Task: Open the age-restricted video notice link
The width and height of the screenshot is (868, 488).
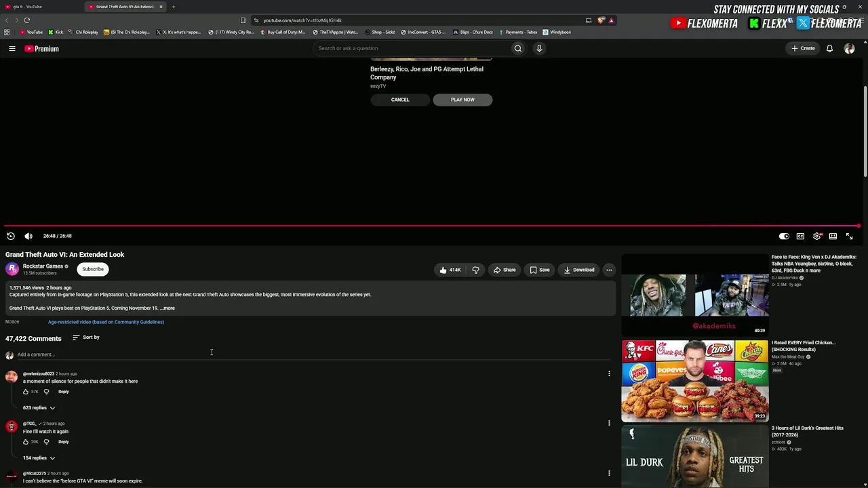Action: click(x=106, y=322)
